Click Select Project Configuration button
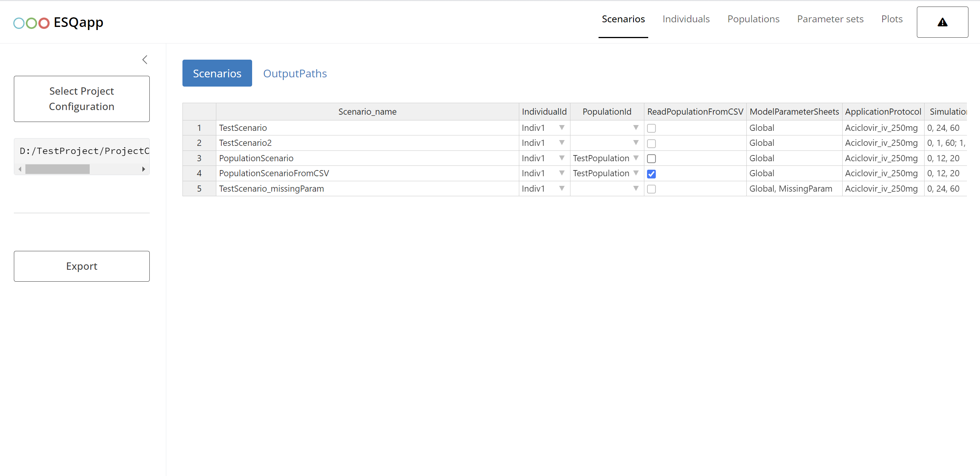This screenshot has height=476, width=980. 82,99
